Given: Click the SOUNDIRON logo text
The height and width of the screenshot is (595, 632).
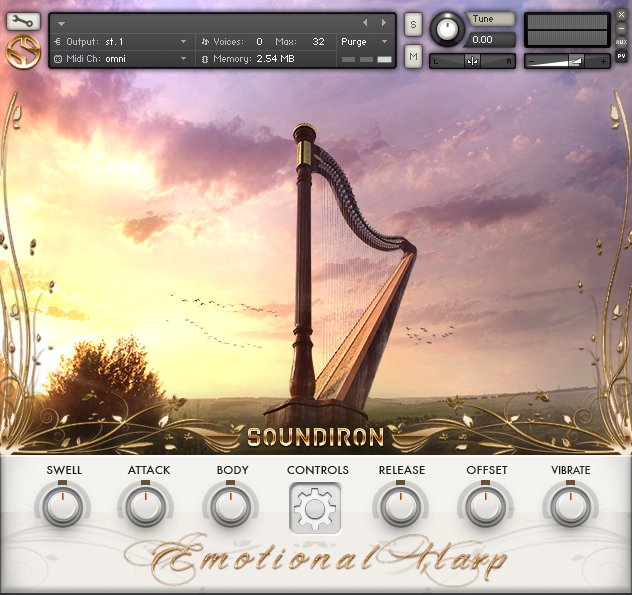Looking at the screenshot, I should pyautogui.click(x=315, y=437).
